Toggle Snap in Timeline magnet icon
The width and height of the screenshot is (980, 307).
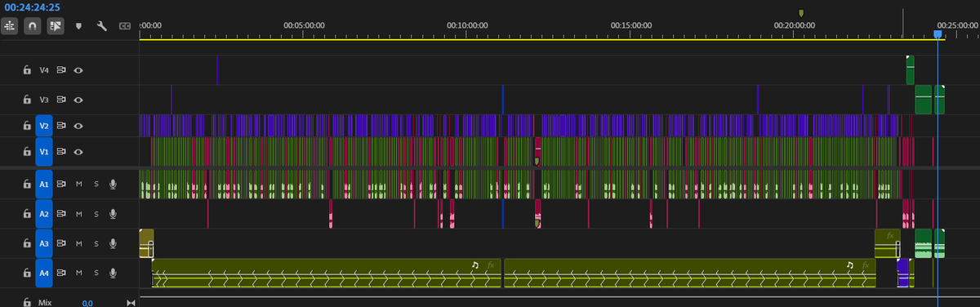point(33,25)
